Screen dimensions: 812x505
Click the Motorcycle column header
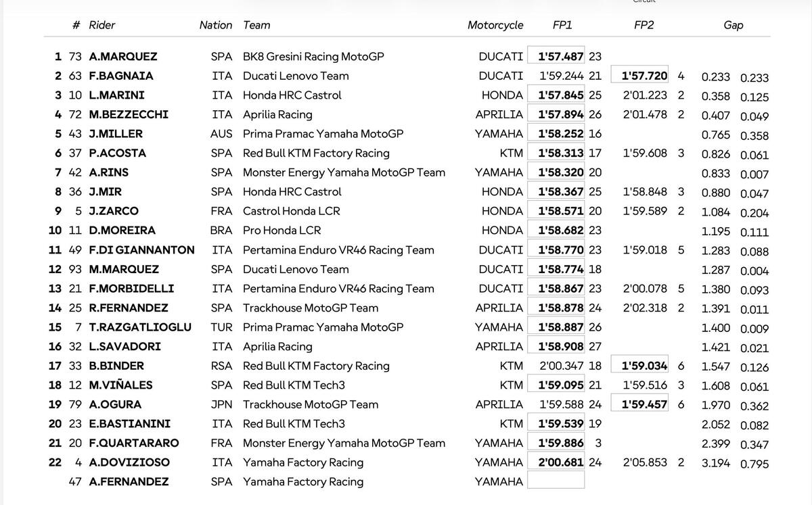[495, 25]
